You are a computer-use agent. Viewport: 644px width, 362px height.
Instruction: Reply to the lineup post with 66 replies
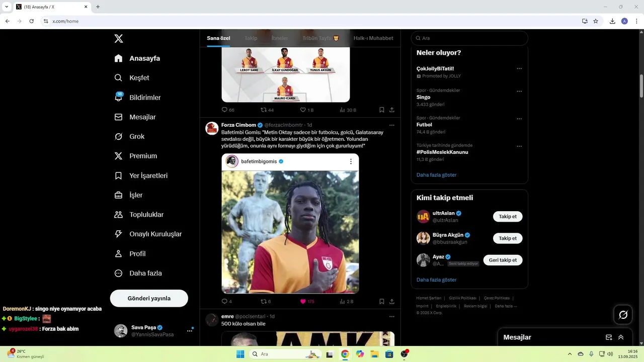[x=228, y=110]
